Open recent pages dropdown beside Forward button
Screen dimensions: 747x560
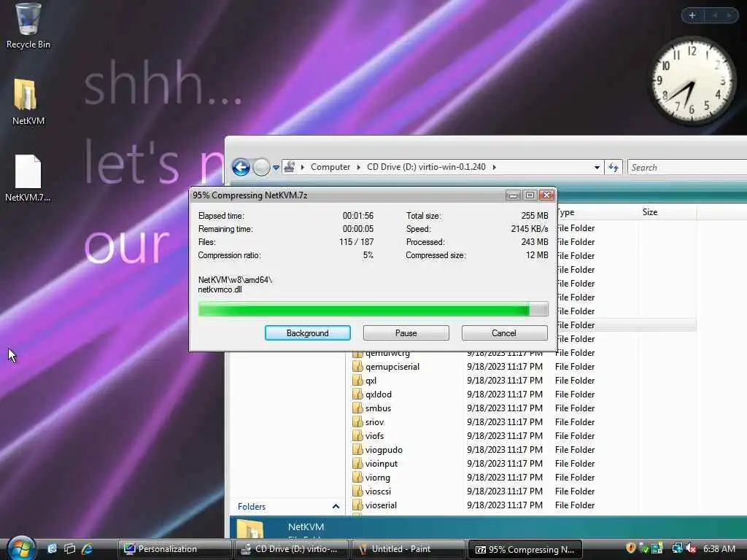tap(276, 168)
